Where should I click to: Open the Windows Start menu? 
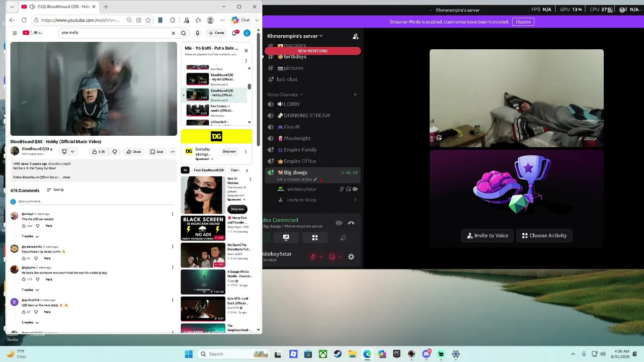[189, 354]
